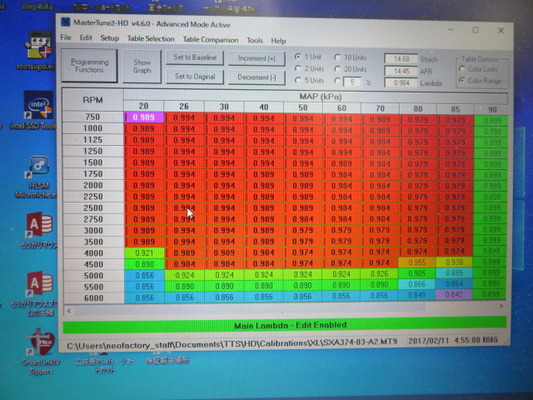Open the Setup menu

click(x=109, y=38)
